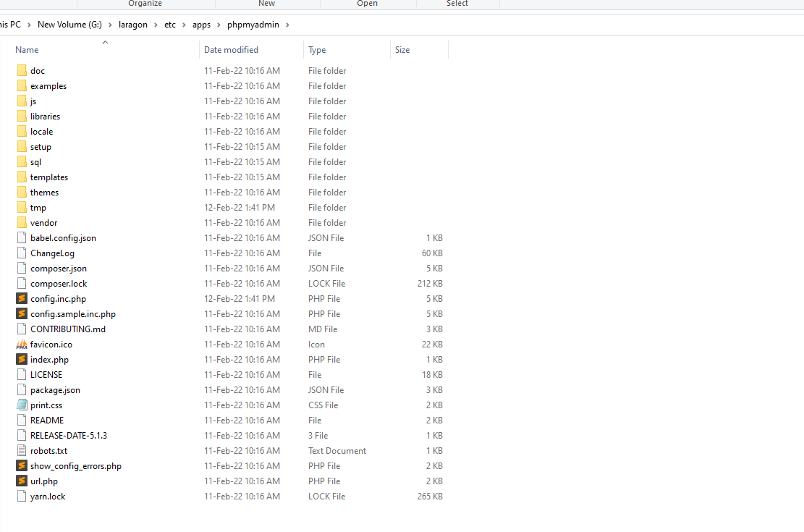Screen dimensions: 804x532
Task: Click the Organize ribbon group label
Action: coord(145,3)
